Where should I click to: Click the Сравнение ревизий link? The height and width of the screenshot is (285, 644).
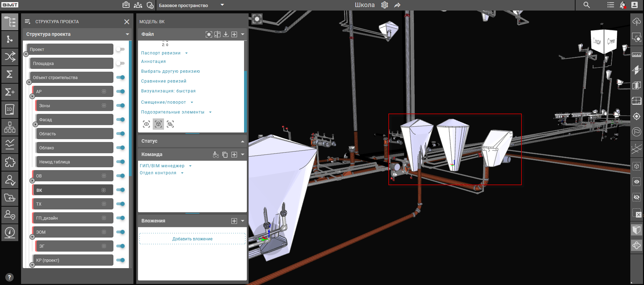point(164,81)
